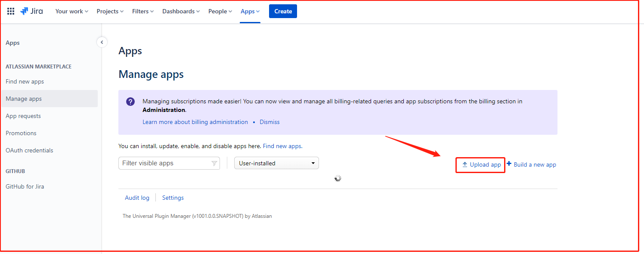Image resolution: width=644 pixels, height=254 pixels.
Task: Click the filter funnel icon
Action: (214, 164)
